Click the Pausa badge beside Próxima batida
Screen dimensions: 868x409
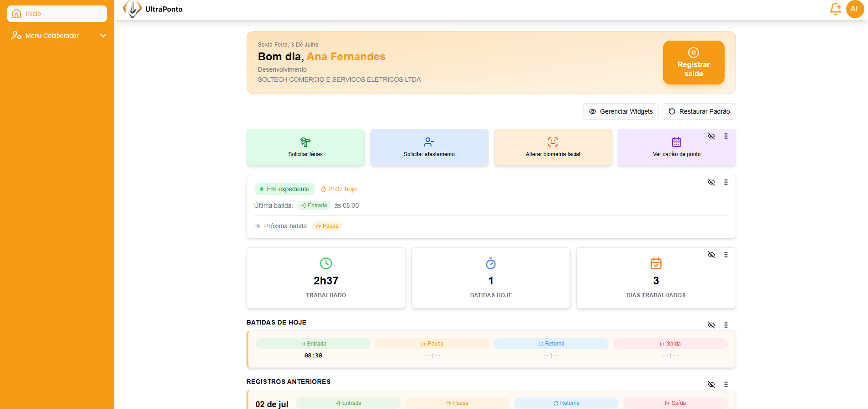pyautogui.click(x=327, y=226)
